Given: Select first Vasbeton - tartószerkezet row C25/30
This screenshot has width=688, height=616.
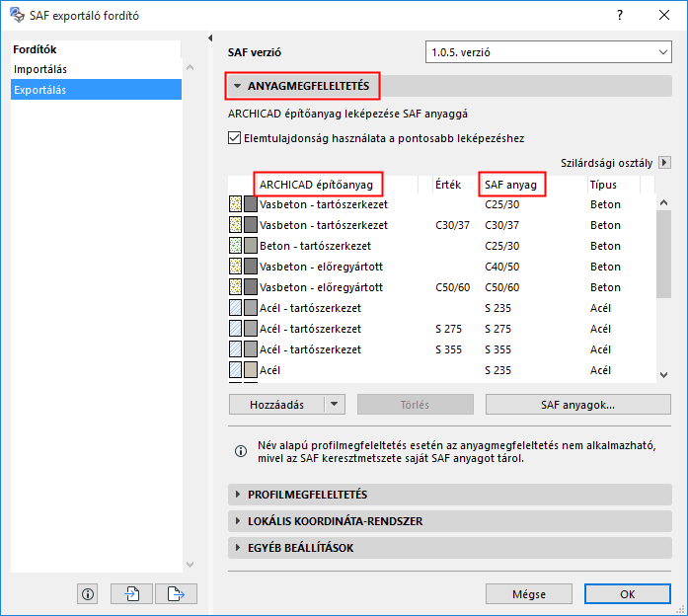Looking at the screenshot, I should pyautogui.click(x=441, y=204).
